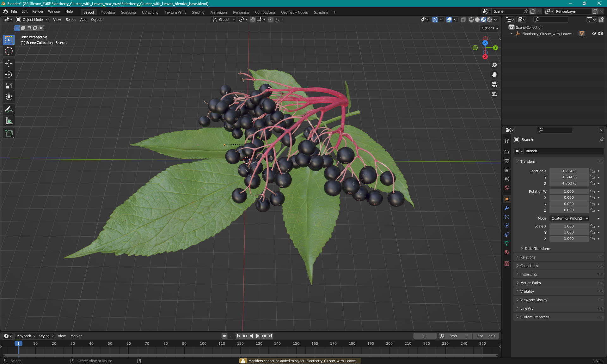This screenshot has width=607, height=364.
Task: Select the Scene Properties icon
Action: click(x=506, y=179)
